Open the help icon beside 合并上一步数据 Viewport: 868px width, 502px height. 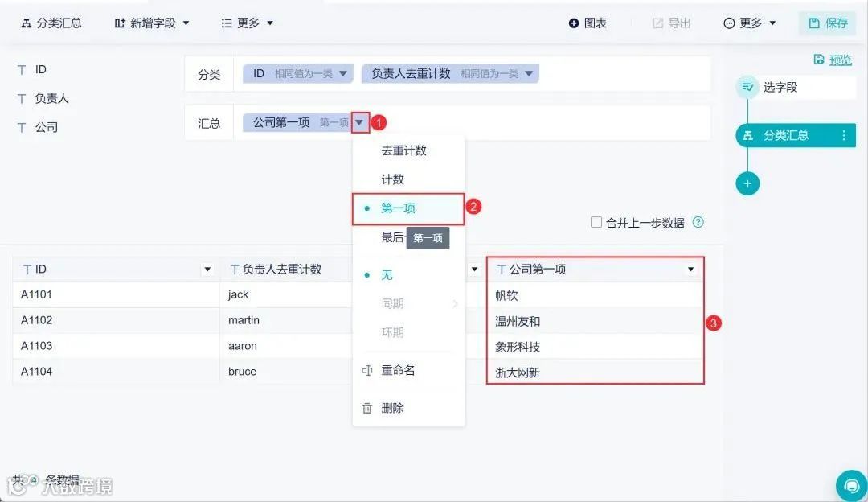click(x=698, y=223)
